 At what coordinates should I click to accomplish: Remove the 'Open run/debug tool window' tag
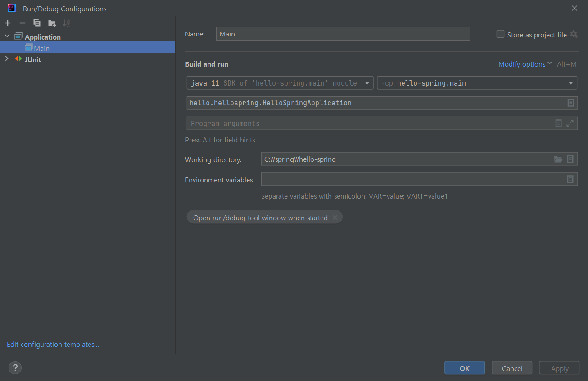coord(335,218)
